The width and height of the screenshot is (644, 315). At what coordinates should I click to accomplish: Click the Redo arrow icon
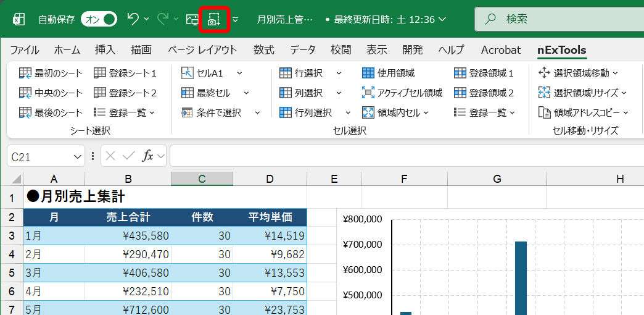tap(163, 19)
